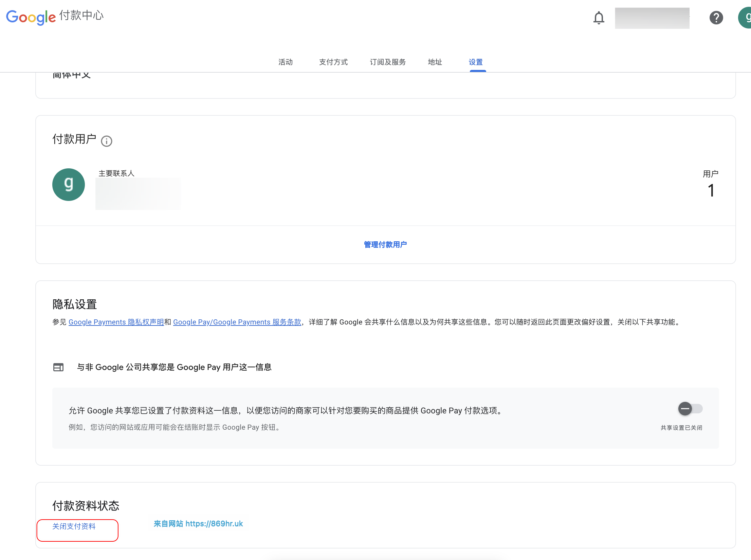This screenshot has width=751, height=560.
Task: Click 管理付款用户 link
Action: pos(385,245)
